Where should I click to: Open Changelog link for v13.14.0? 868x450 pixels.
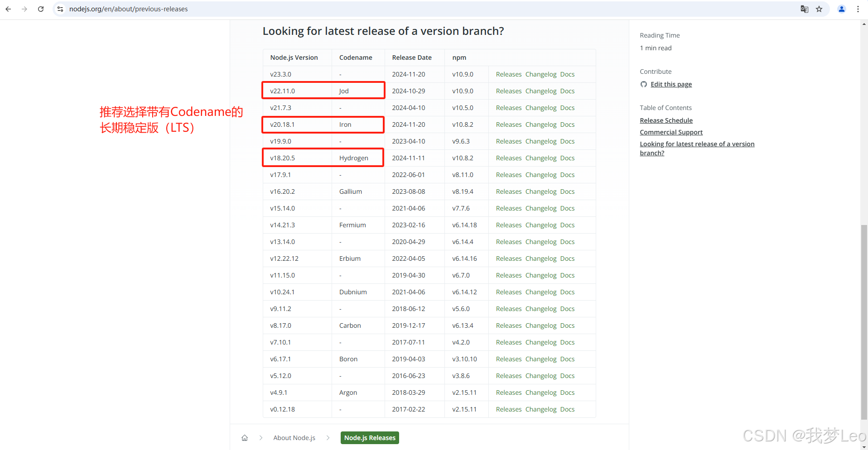click(x=541, y=242)
